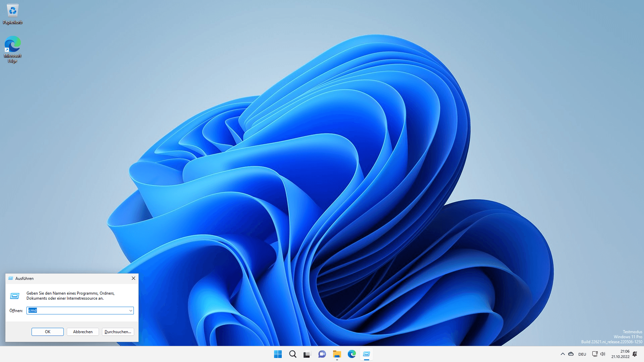Screen dimensions: 644x362
Task: Click Abbrechen to cancel dialog
Action: [83, 331]
